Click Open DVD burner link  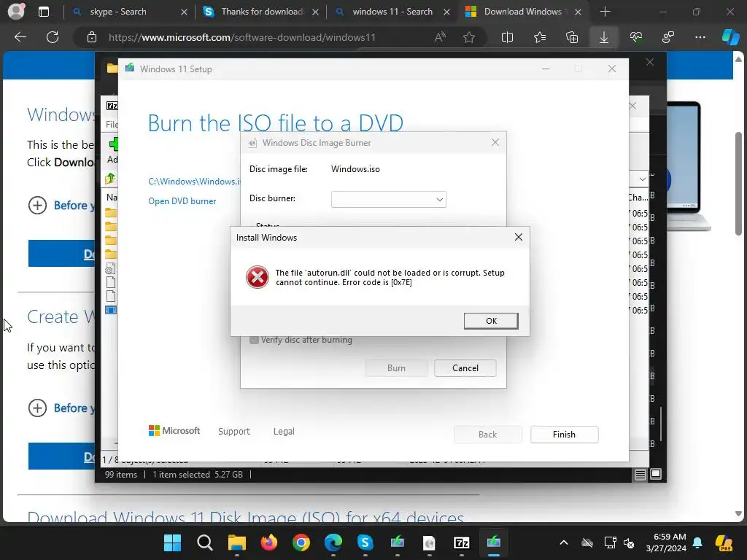click(182, 201)
